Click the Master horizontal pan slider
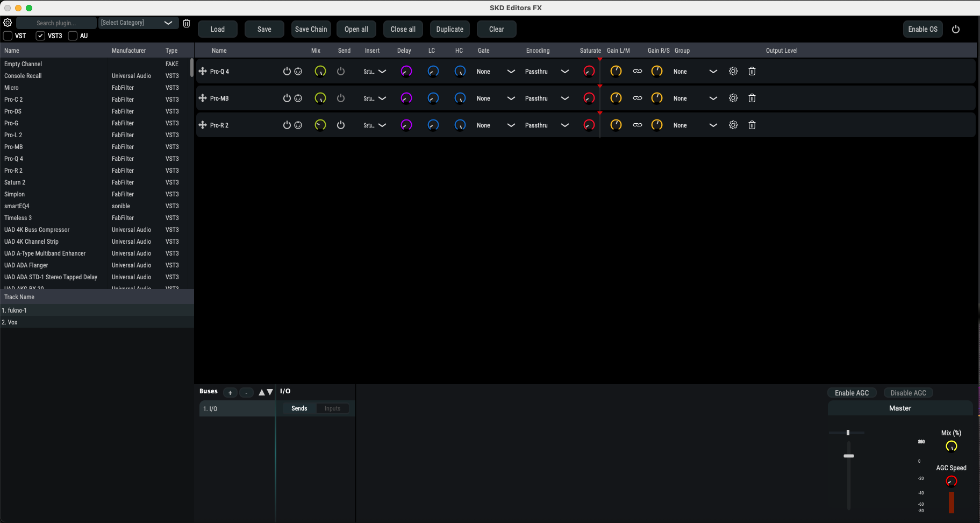This screenshot has height=523, width=980. coord(847,433)
